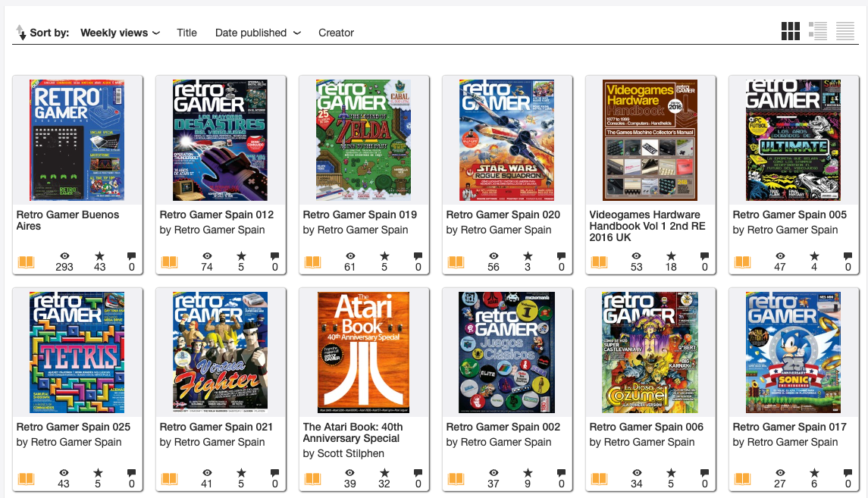Viewport: 868px width, 498px height.
Task: Open Retro Gamer Spain 002 title link
Action: point(503,428)
